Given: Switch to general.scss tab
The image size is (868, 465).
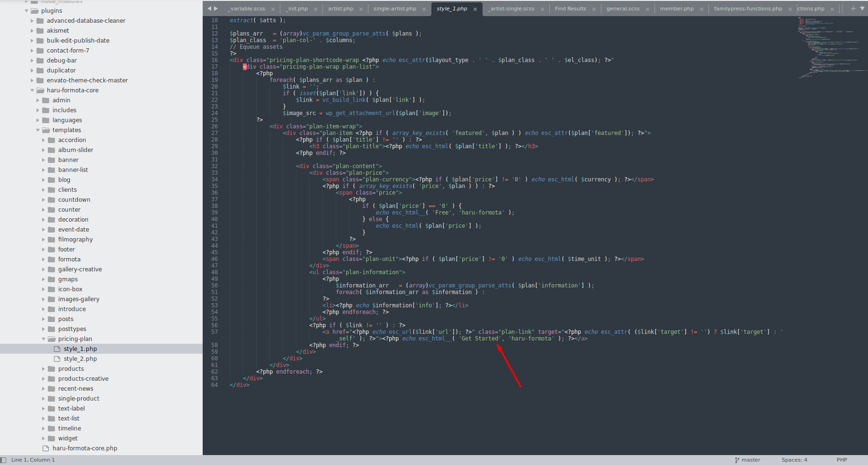Looking at the screenshot, I should tap(623, 9).
